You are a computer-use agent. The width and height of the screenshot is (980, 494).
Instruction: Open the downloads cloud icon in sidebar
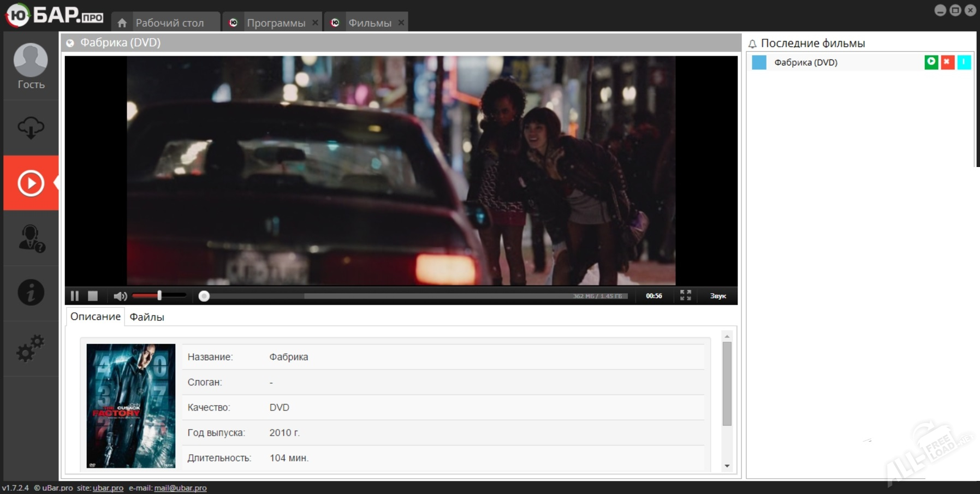point(31,128)
